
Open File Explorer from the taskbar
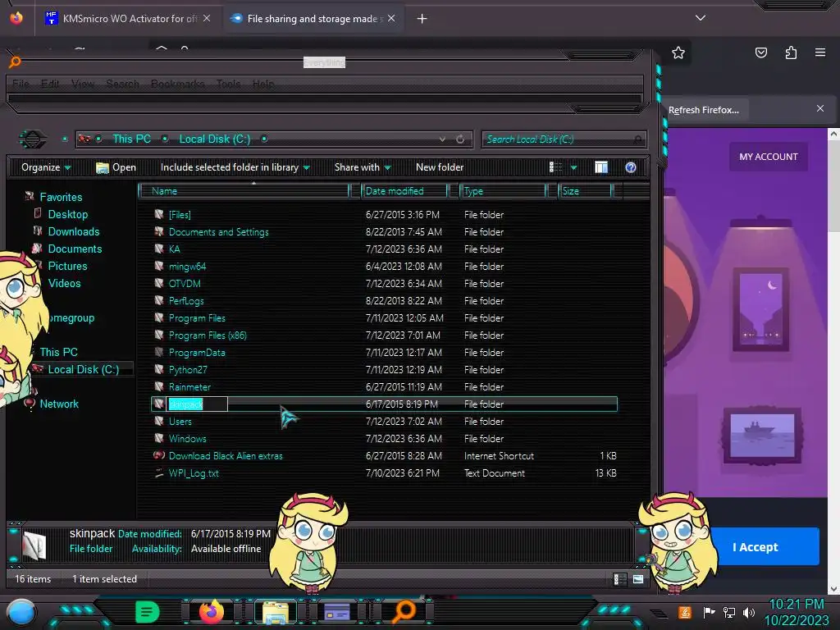pos(276,612)
